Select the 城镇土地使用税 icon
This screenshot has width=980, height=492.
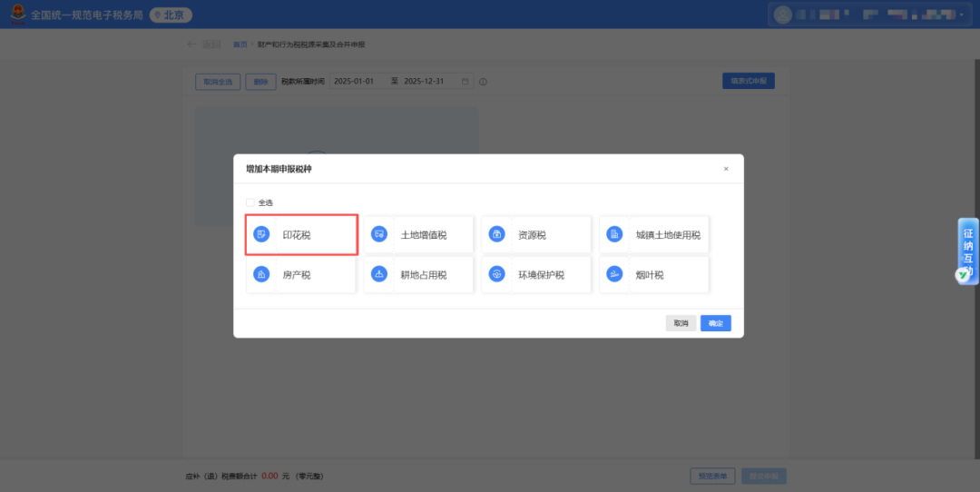[614, 235]
